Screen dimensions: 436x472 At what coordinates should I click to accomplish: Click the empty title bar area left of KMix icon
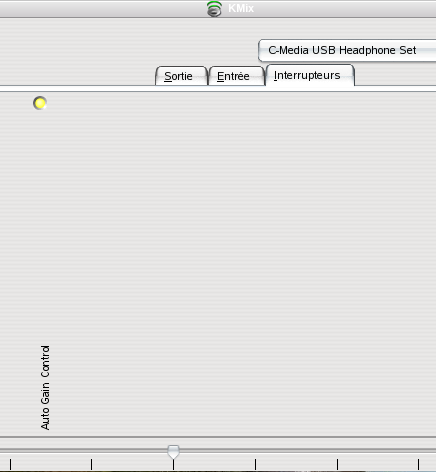[100, 9]
